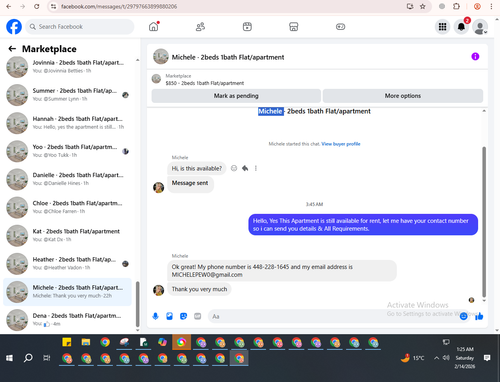Viewport: 500px width, 382px height.
Task: Click Mark as pending button
Action: pos(236,96)
